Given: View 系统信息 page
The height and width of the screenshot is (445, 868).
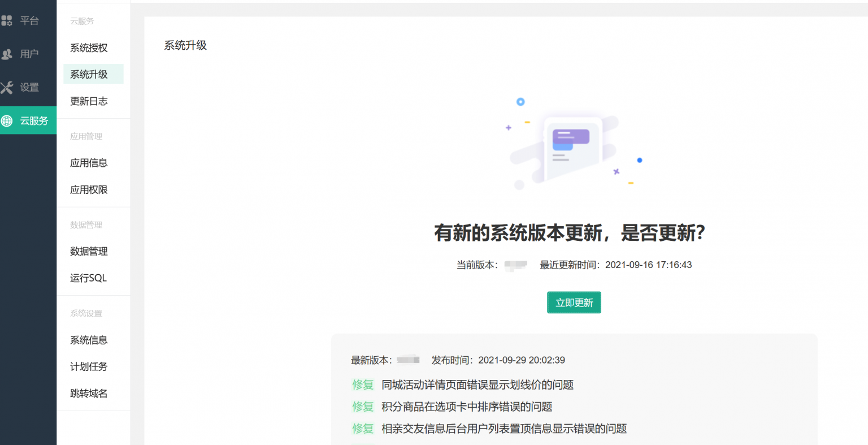Looking at the screenshot, I should click(89, 340).
